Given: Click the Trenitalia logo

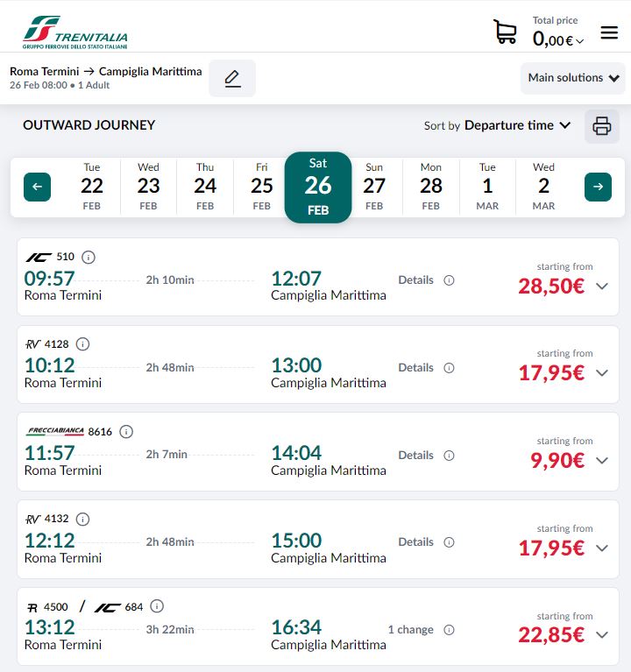Looking at the screenshot, I should [75, 32].
